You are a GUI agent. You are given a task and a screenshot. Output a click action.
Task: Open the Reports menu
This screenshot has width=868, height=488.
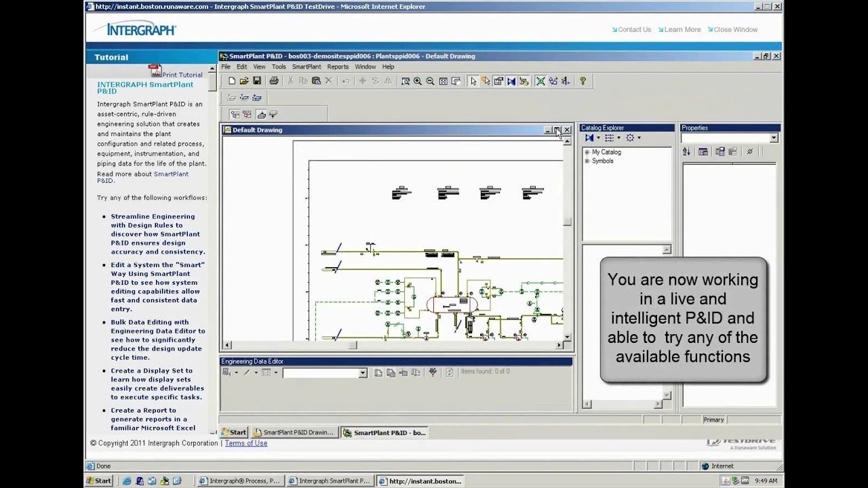[338, 67]
